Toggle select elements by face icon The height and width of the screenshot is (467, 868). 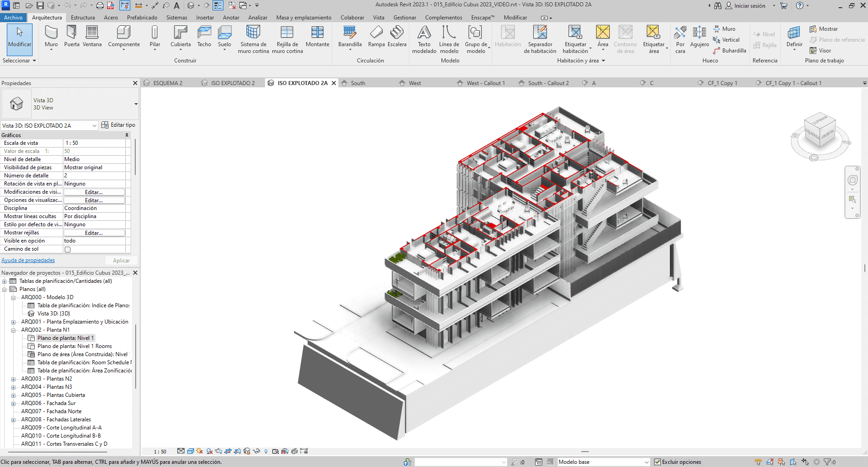pyautogui.click(x=793, y=462)
